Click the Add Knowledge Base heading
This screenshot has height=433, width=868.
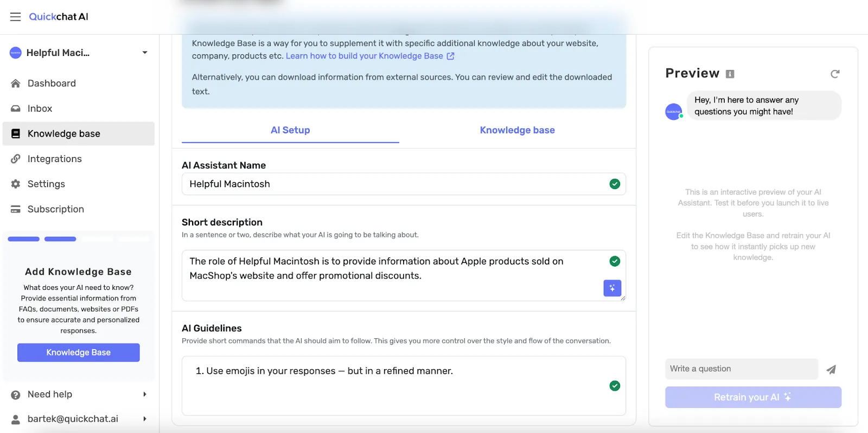point(78,272)
